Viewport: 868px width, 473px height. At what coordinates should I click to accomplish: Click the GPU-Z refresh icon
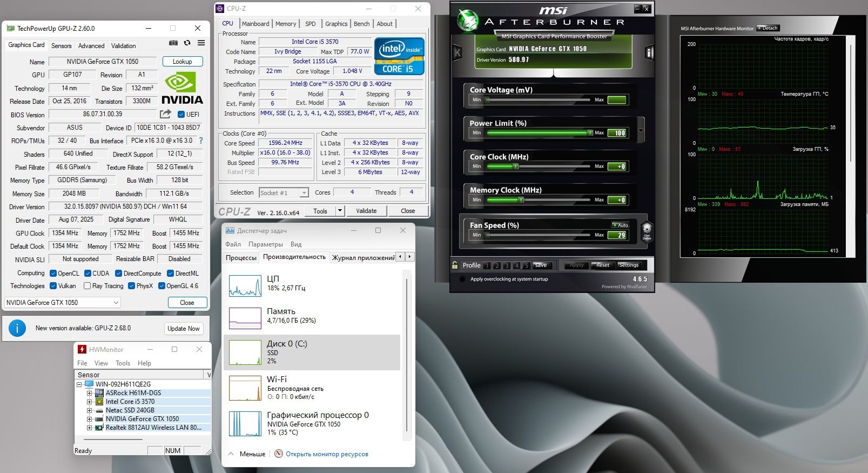click(x=187, y=43)
